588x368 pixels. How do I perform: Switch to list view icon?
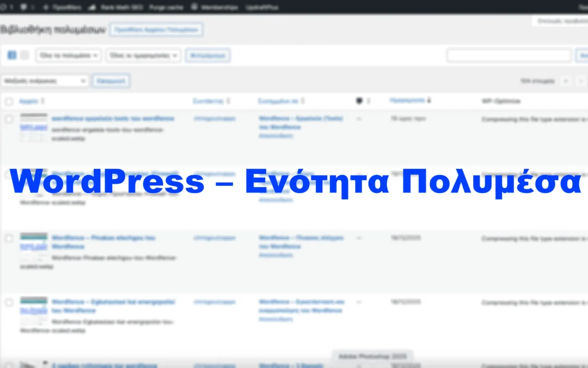pyautogui.click(x=12, y=55)
